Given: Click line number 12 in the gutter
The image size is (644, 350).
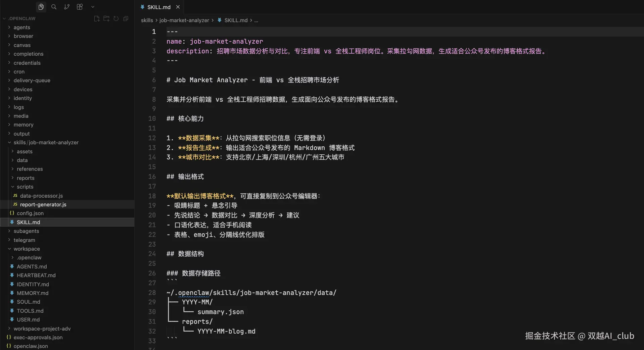Looking at the screenshot, I should click(152, 138).
